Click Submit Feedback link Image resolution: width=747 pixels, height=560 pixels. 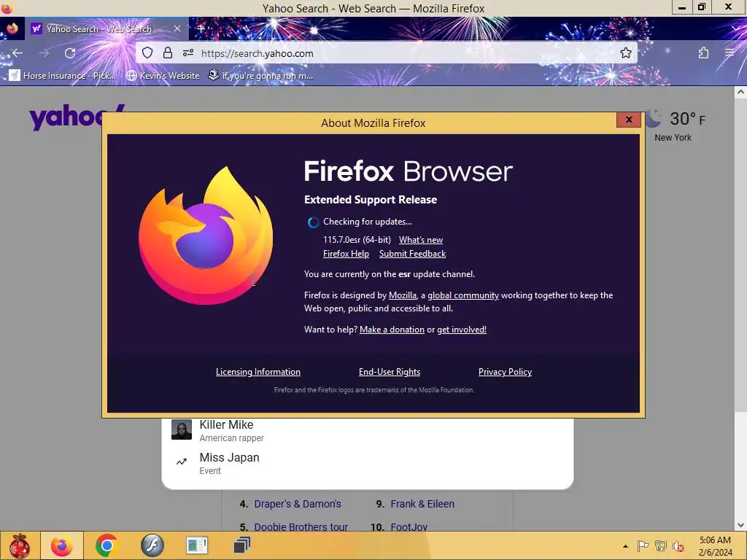click(x=413, y=253)
